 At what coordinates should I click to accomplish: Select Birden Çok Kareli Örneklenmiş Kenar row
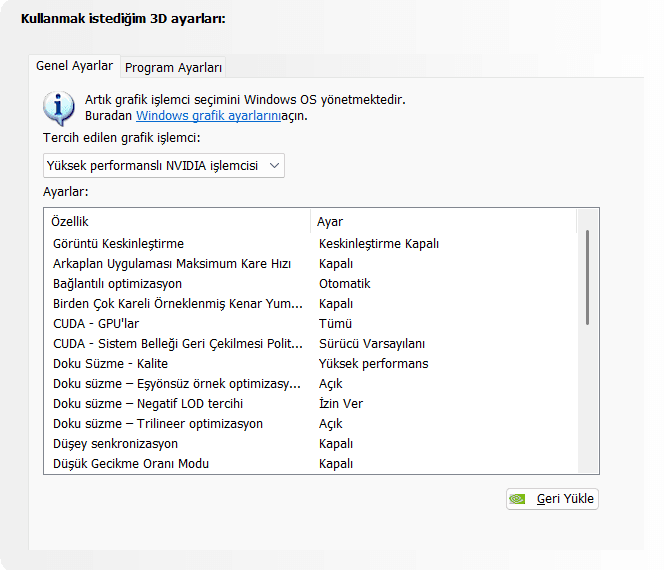pyautogui.click(x=310, y=304)
